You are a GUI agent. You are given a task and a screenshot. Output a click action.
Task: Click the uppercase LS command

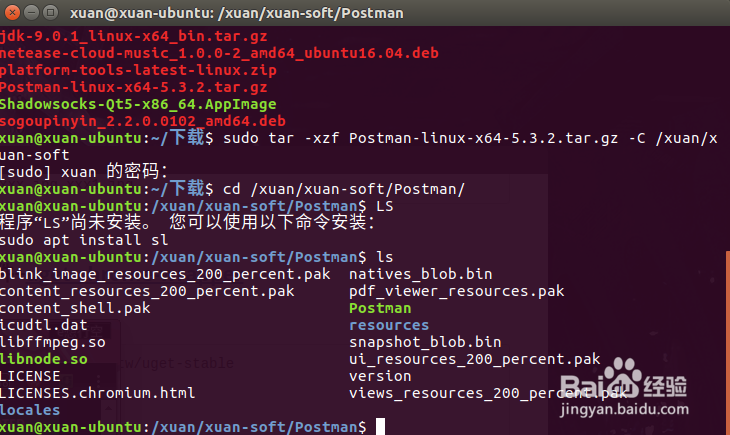tap(385, 206)
